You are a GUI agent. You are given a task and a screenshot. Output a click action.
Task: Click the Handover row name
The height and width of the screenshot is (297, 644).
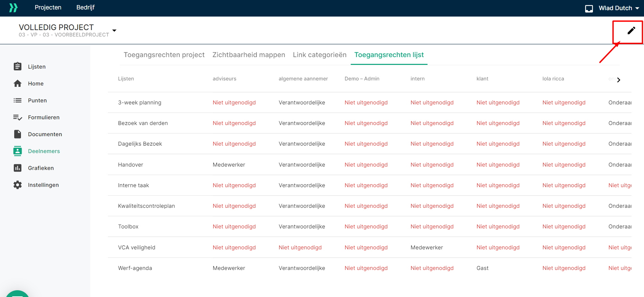pos(131,165)
